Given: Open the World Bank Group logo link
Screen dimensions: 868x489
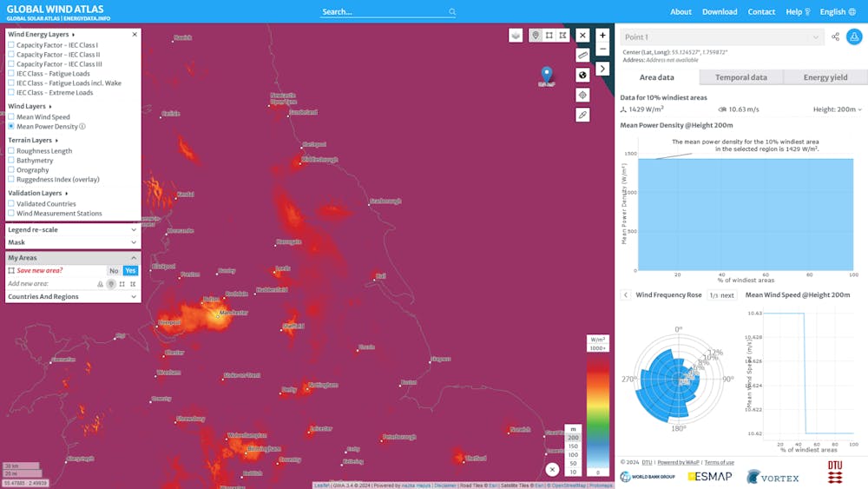Looking at the screenshot, I should (x=648, y=477).
